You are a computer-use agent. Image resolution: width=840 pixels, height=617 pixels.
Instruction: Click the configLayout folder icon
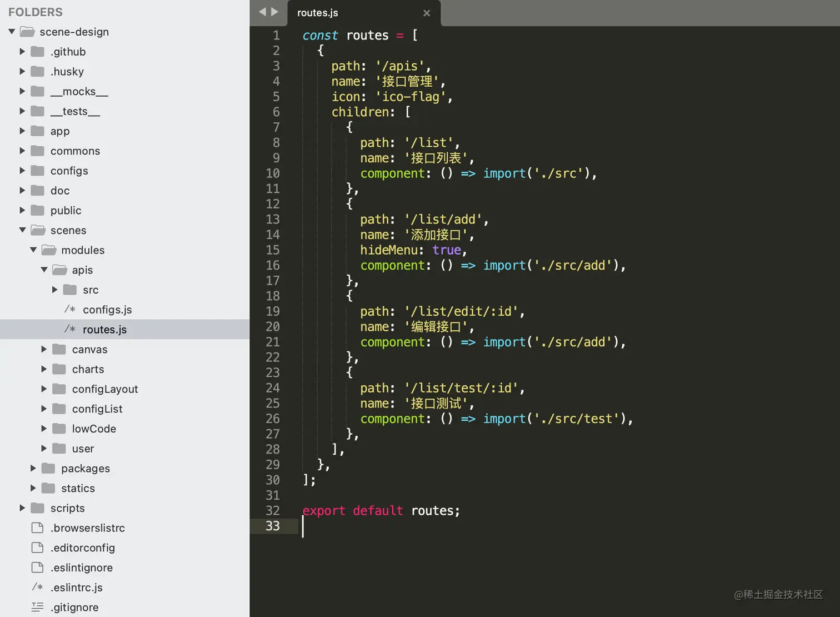point(59,389)
